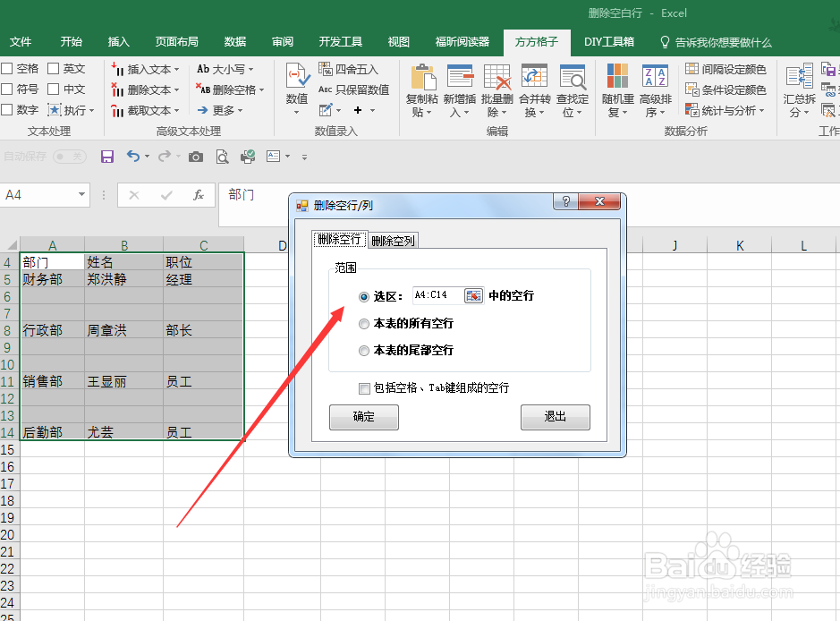Click the 条件设定颜色 conditional color tool
This screenshot has height=621, width=840.
click(726, 89)
